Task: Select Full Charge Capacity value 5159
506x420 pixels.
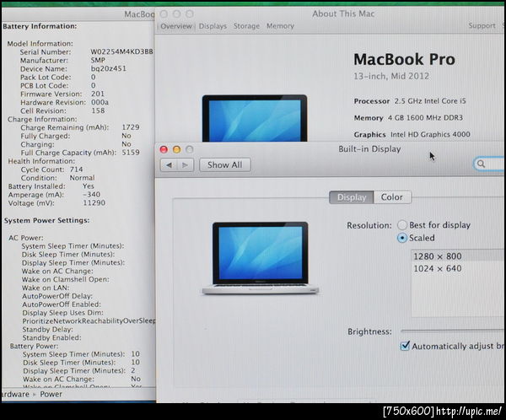Action: pos(131,153)
